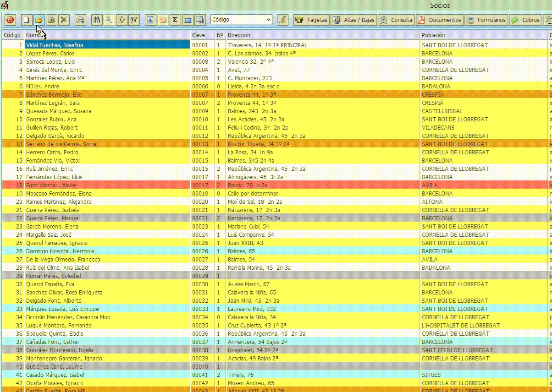
Task: Delete record using the X icon
Action: tap(64, 20)
